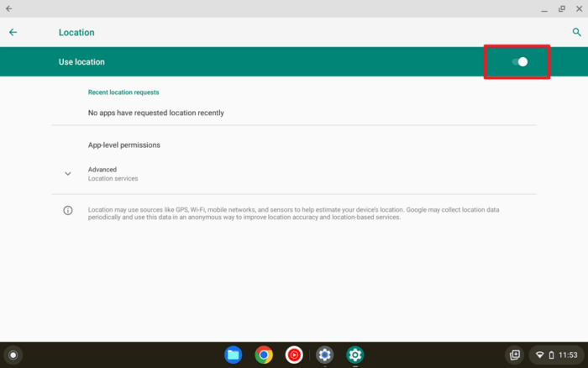Launch Chrome from the shelf

264,355
